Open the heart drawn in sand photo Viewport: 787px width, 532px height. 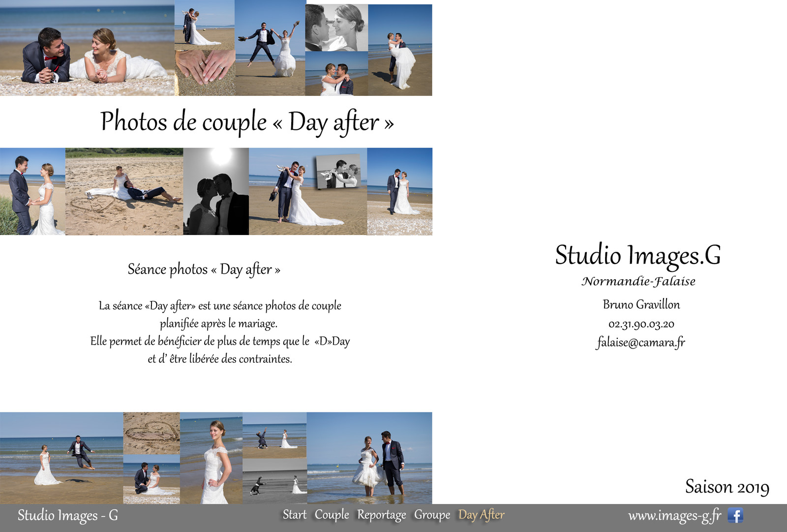[151, 433]
